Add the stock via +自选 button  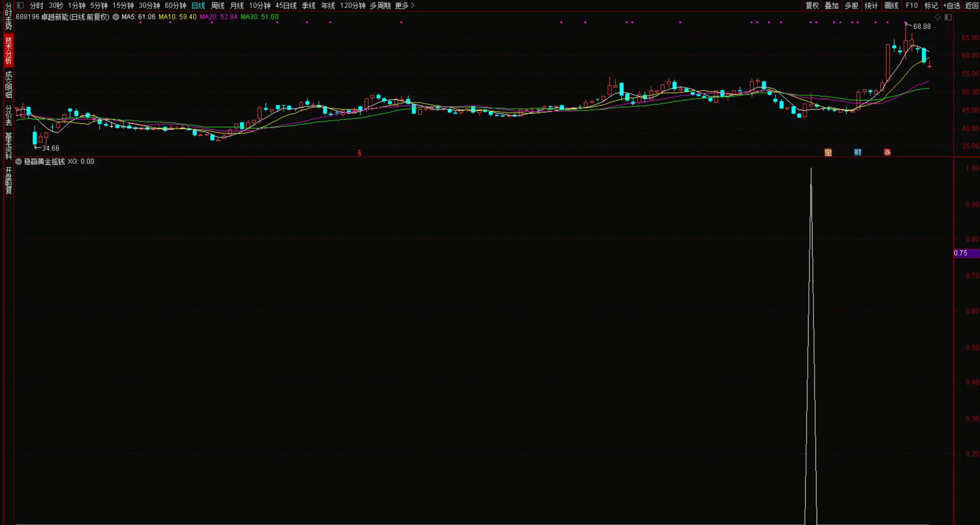951,5
